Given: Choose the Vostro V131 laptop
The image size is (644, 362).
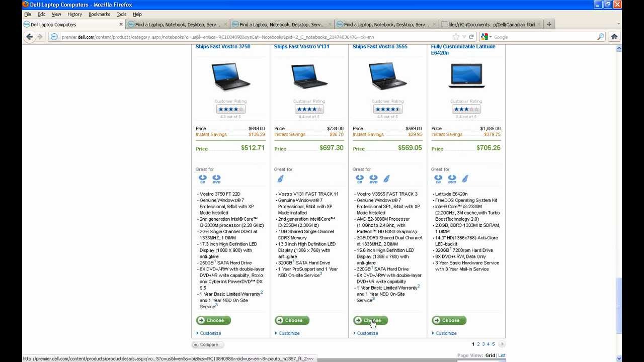Looking at the screenshot, I should tap(292, 320).
